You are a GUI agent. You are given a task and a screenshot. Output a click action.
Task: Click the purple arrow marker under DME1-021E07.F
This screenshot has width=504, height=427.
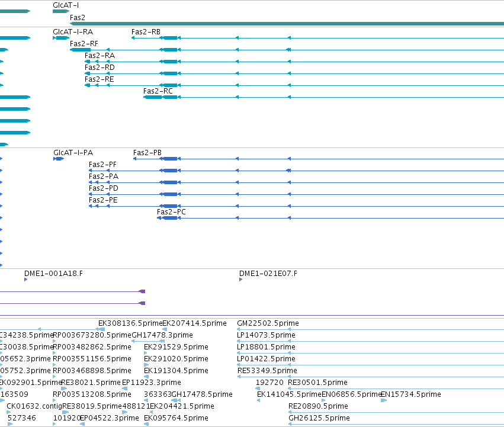pyautogui.click(x=241, y=280)
